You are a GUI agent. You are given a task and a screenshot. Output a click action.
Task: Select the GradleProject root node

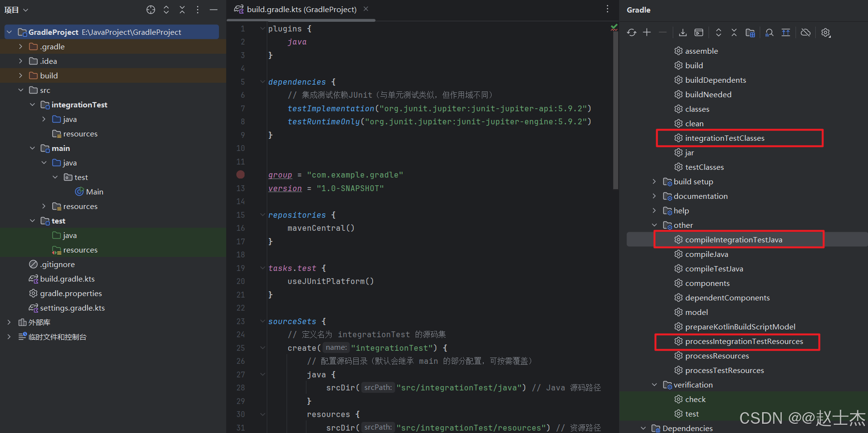(112, 32)
